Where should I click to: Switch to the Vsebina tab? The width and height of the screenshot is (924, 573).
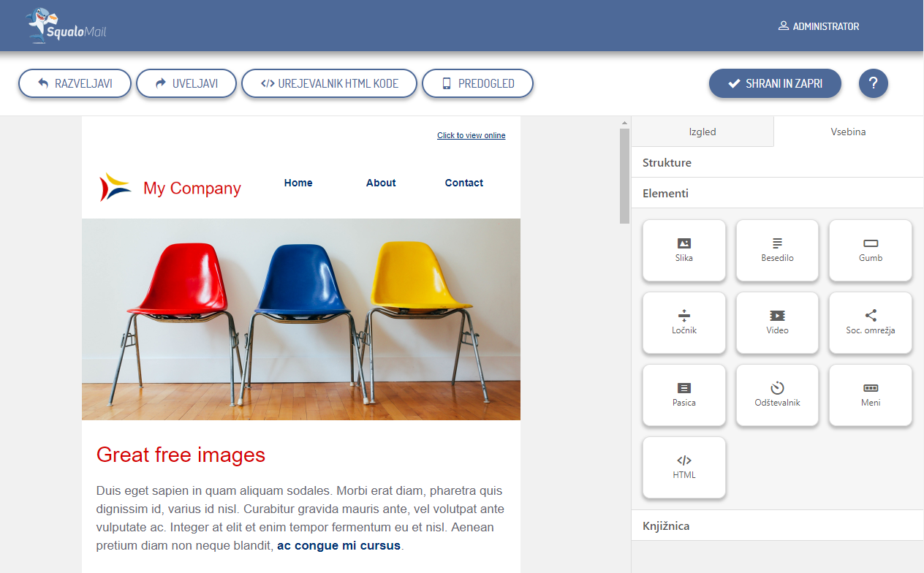[x=848, y=132]
